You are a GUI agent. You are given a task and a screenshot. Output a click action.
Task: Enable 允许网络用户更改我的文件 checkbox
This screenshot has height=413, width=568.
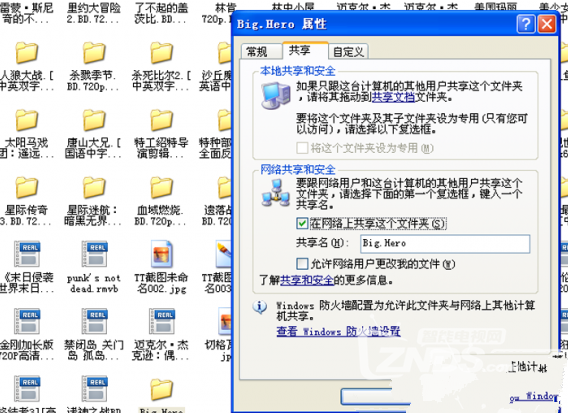302,264
